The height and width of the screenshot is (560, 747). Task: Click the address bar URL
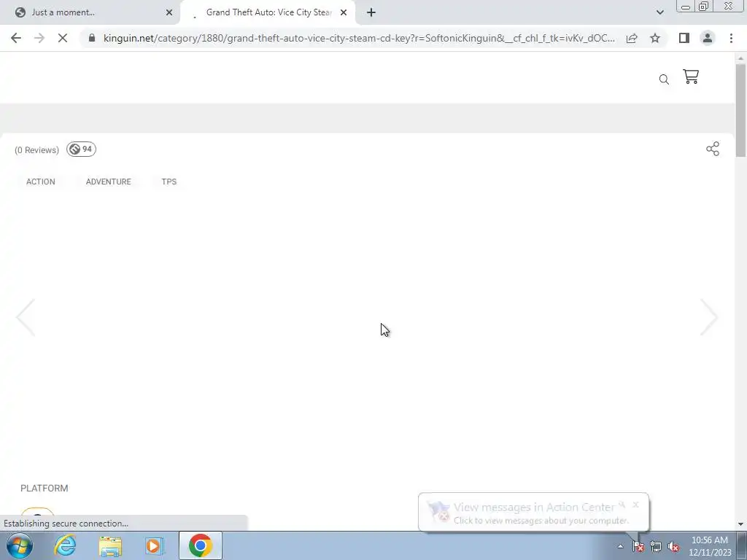tap(359, 38)
